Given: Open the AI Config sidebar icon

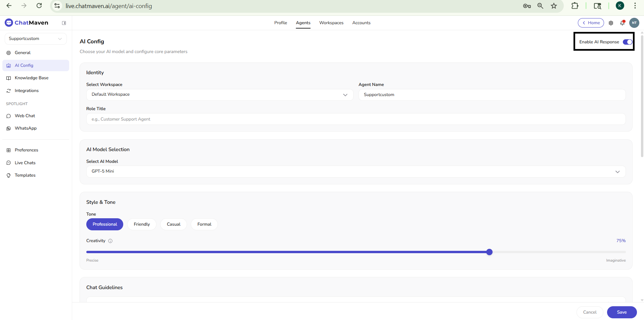Looking at the screenshot, I should coord(8,65).
